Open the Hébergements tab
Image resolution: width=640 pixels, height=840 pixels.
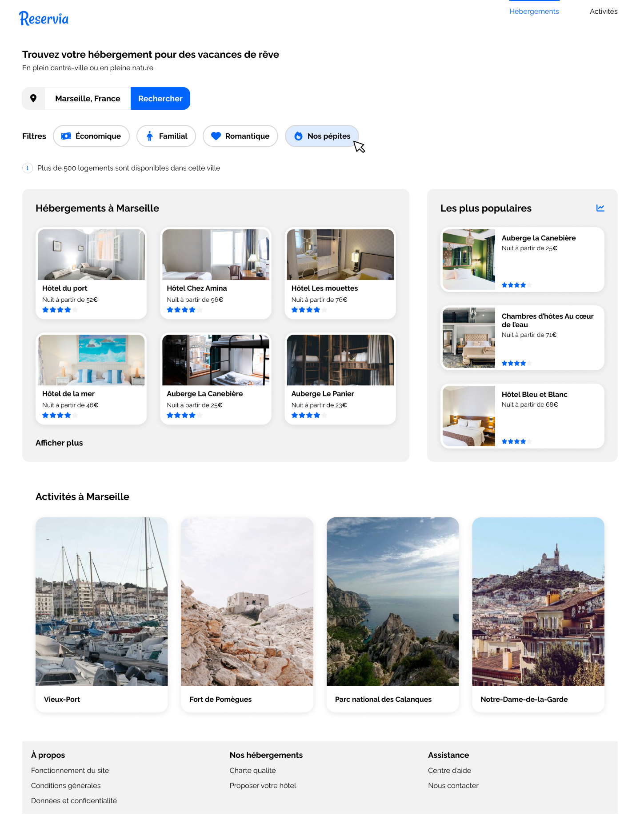(x=534, y=12)
